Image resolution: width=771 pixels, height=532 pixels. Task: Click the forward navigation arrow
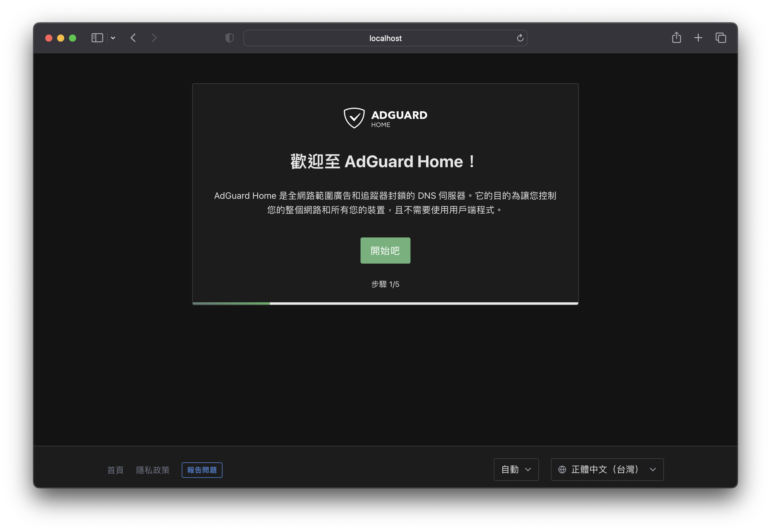pos(154,38)
